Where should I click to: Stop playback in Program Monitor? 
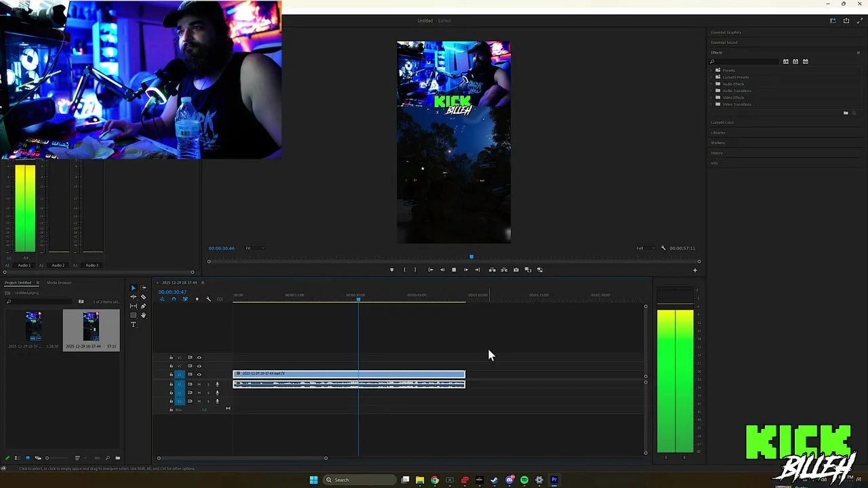(454, 270)
